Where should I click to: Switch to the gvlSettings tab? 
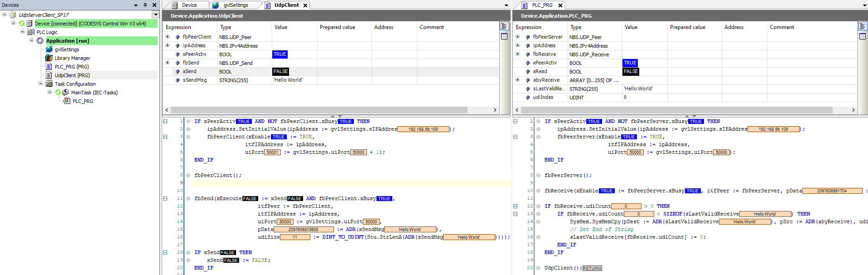[236, 5]
